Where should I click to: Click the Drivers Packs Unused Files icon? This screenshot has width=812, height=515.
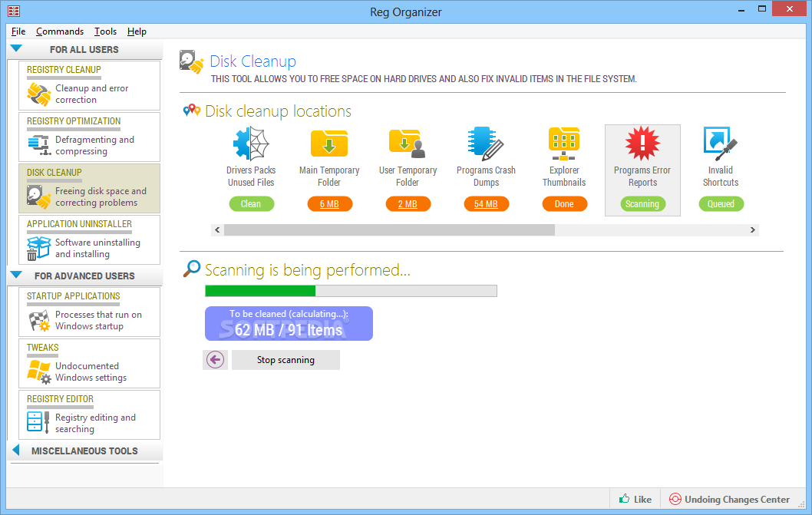pyautogui.click(x=251, y=144)
